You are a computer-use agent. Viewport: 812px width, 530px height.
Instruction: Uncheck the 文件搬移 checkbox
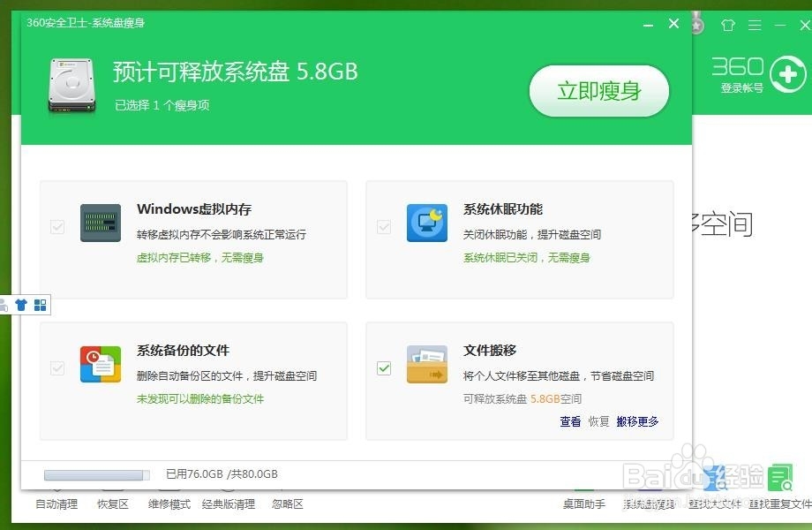[384, 368]
